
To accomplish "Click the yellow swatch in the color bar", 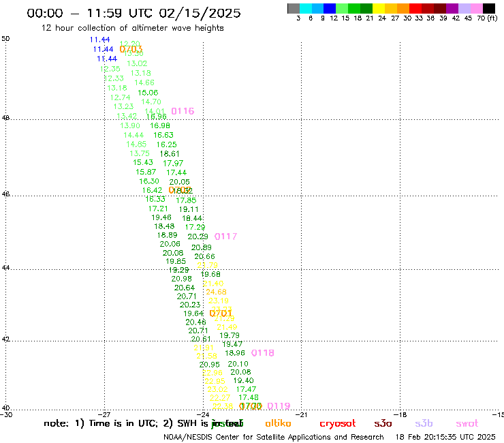I will point(379,8).
